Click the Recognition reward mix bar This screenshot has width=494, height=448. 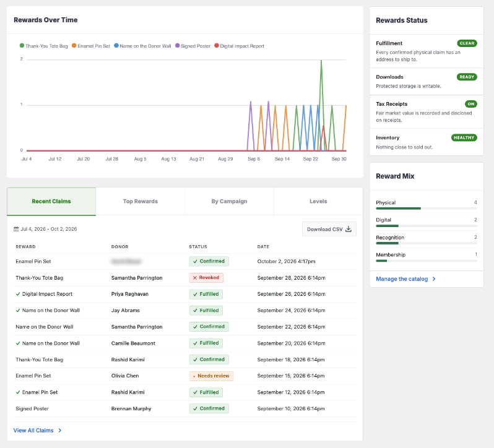pos(427,243)
